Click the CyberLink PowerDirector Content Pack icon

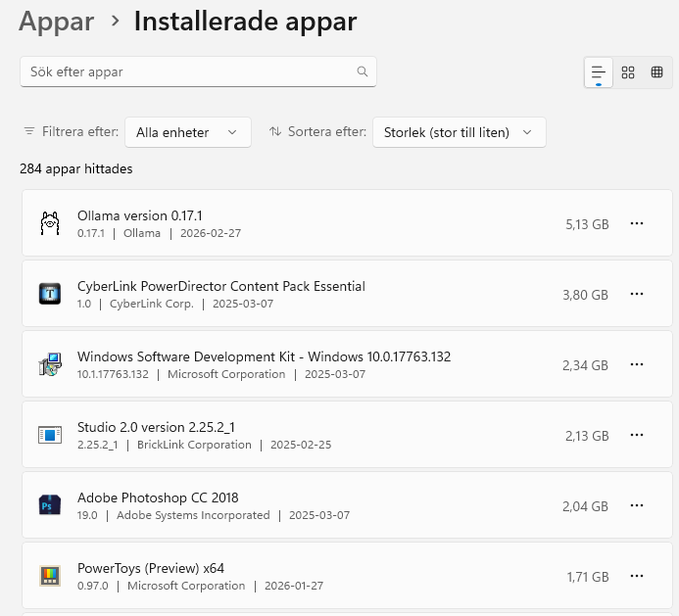click(x=50, y=294)
